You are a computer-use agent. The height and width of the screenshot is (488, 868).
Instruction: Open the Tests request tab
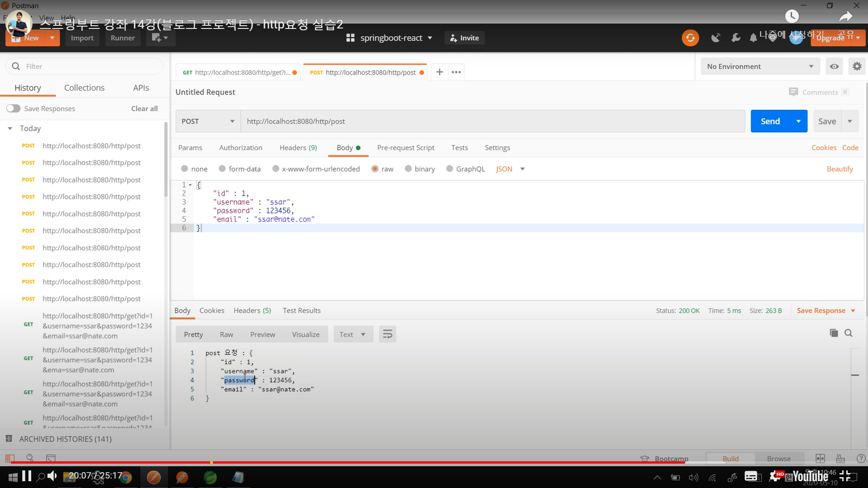(x=459, y=148)
